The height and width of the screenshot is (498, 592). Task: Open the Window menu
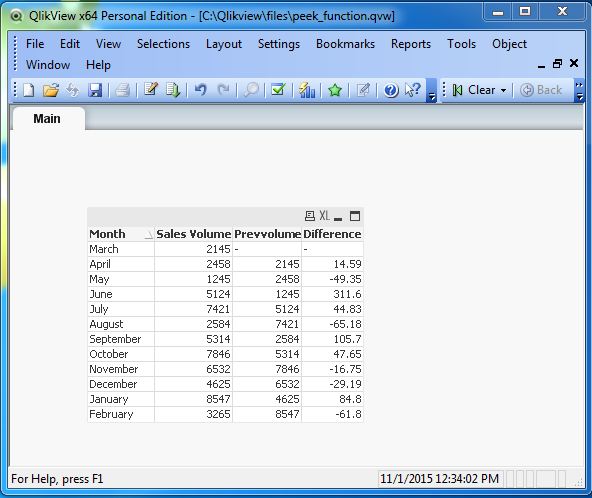point(48,65)
